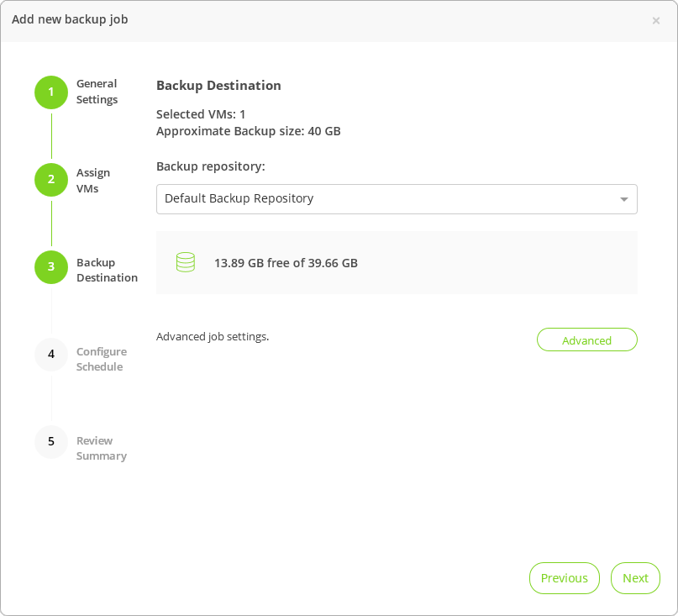Select the Backup Destination step label

(107, 270)
